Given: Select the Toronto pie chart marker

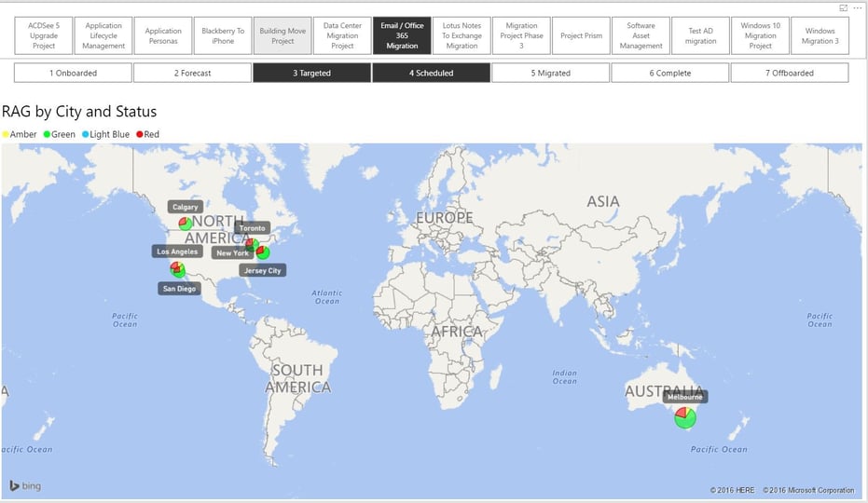Looking at the screenshot, I should 252,244.
